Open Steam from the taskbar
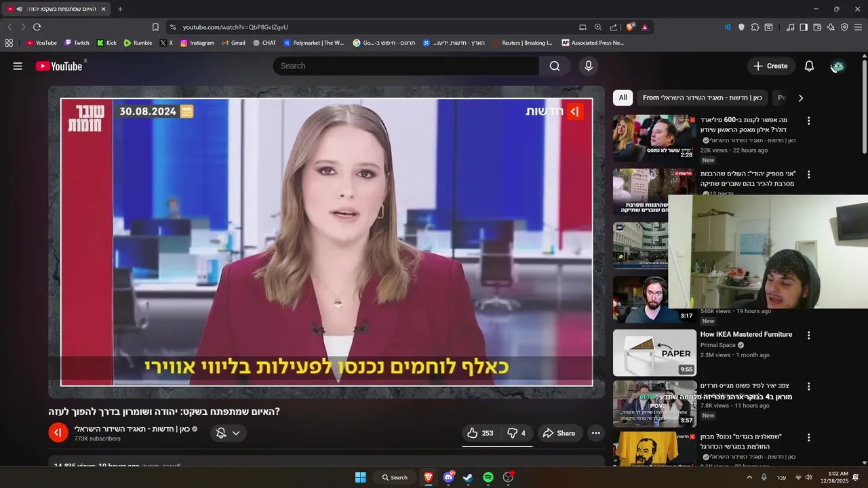The image size is (868, 488). coord(468,477)
